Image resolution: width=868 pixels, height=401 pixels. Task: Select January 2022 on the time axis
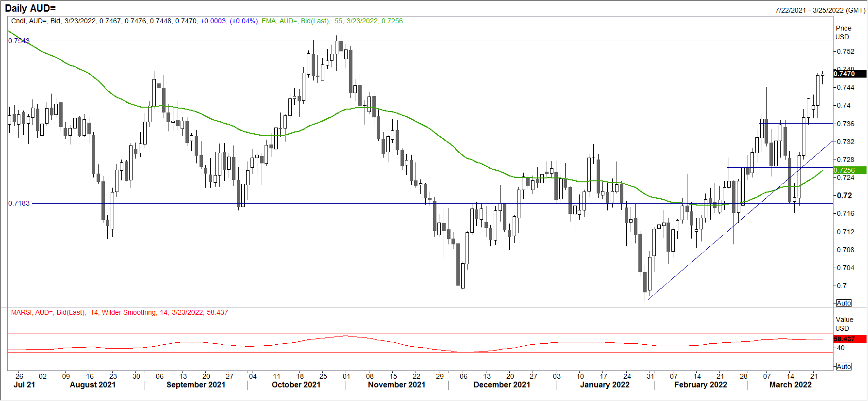click(x=605, y=385)
